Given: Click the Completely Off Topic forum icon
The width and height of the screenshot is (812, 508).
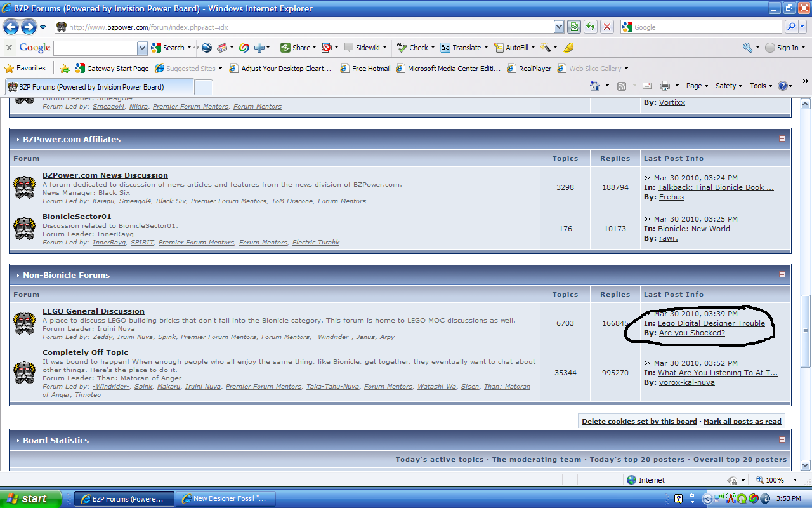Looking at the screenshot, I should pos(24,373).
